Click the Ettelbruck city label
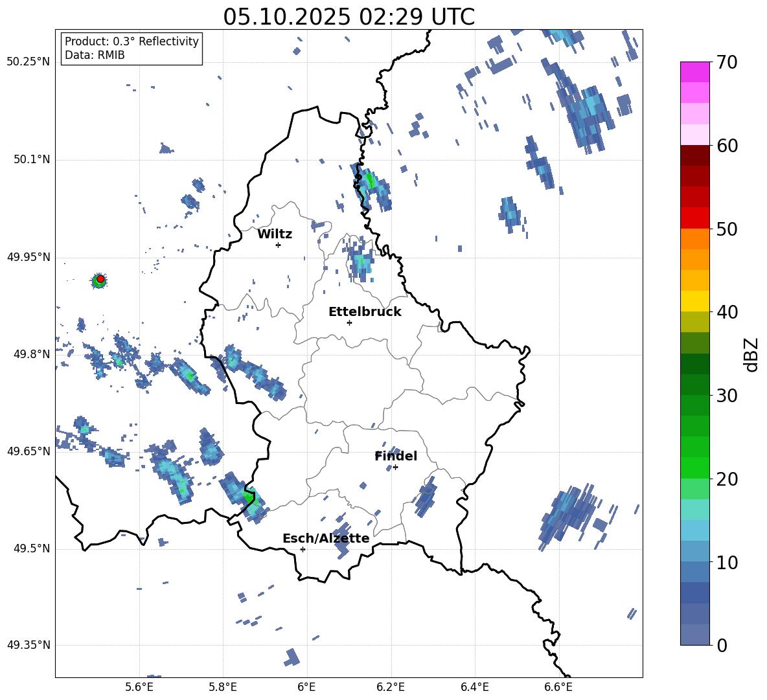 [365, 312]
